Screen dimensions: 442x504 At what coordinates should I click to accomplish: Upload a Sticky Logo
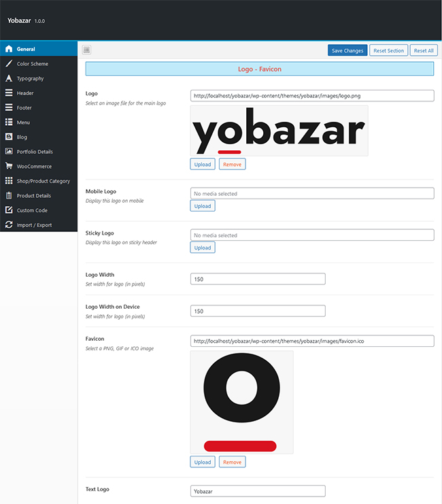pos(203,248)
